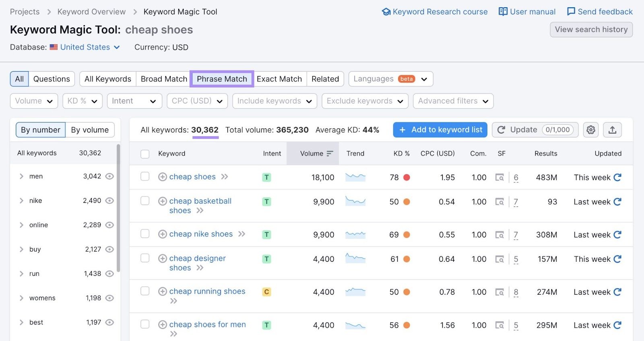Viewport: 644px width, 341px height.
Task: Click the Volume column sort icon
Action: [330, 153]
